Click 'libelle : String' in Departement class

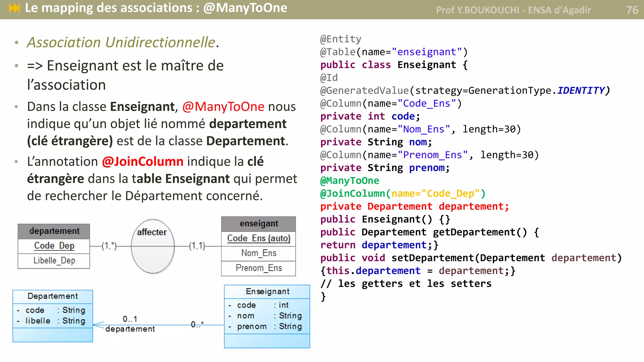click(x=51, y=321)
